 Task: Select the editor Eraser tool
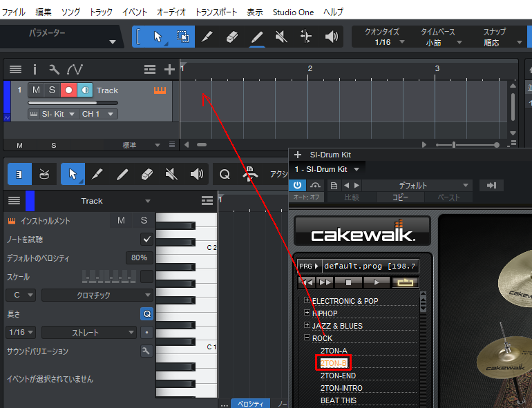tap(147, 175)
